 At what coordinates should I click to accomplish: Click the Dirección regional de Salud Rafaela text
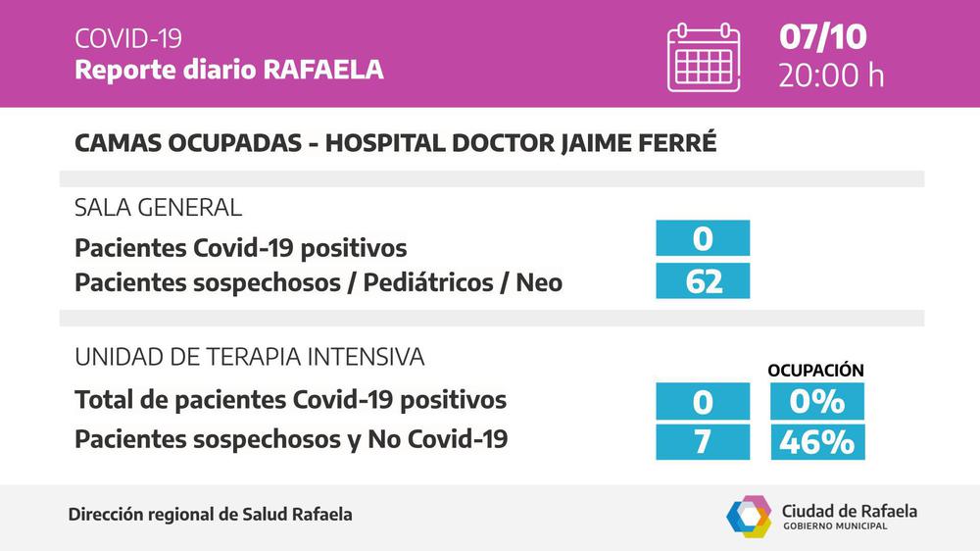[x=211, y=515]
